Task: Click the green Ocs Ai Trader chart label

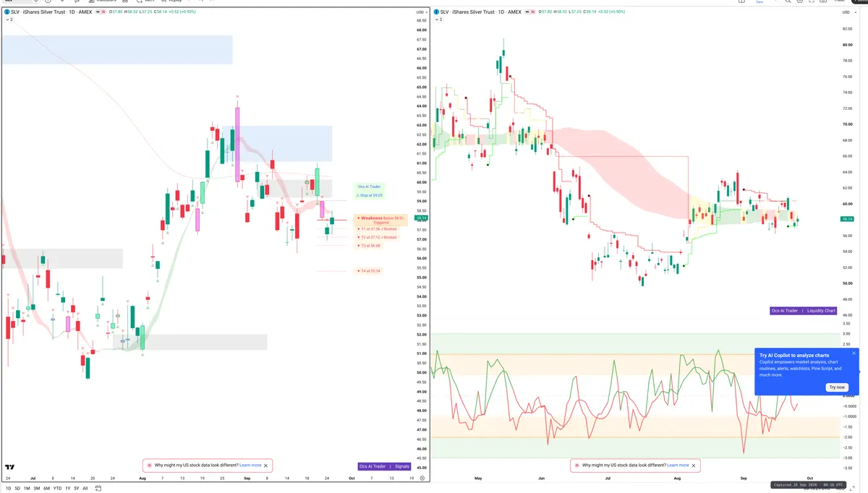Action: point(369,187)
